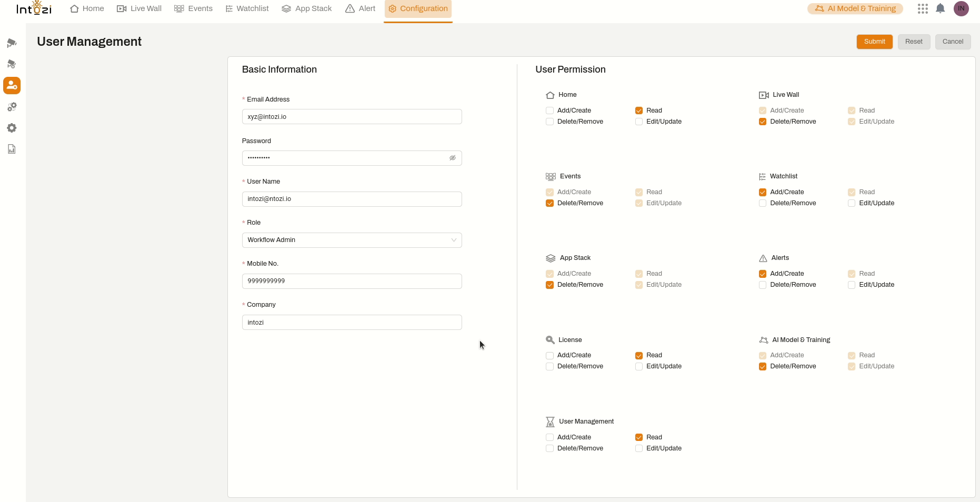Show password using the eye icon
The image size is (980, 502).
click(452, 158)
